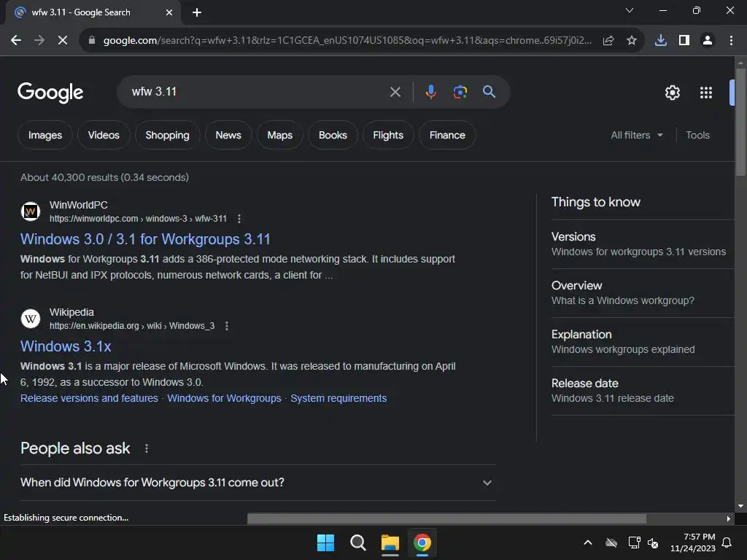Image resolution: width=747 pixels, height=560 pixels.
Task: Open the tab search chevron
Action: pos(630,10)
